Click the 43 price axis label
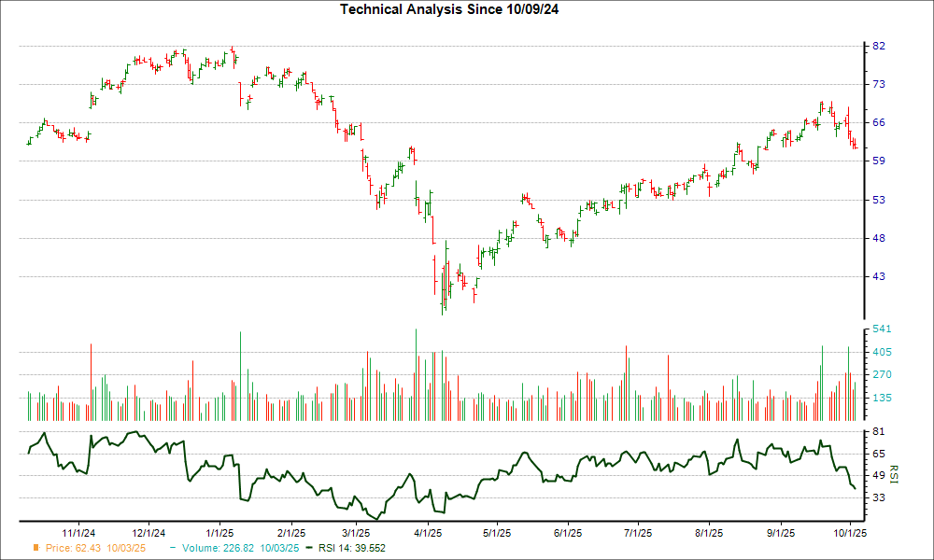The width and height of the screenshot is (934, 560). click(878, 277)
